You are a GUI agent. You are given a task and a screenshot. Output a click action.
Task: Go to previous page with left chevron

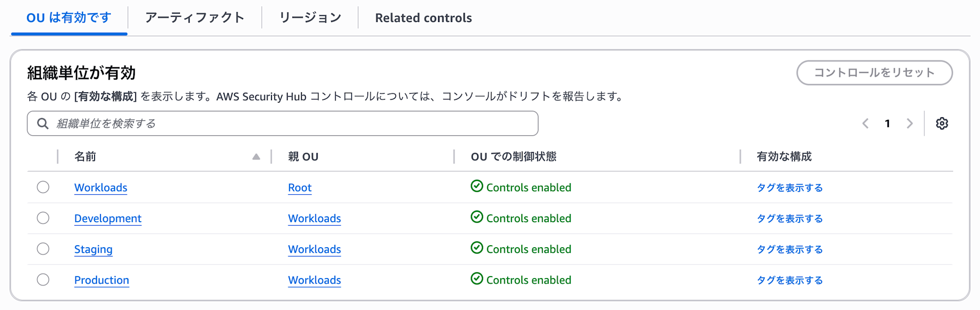pos(865,123)
